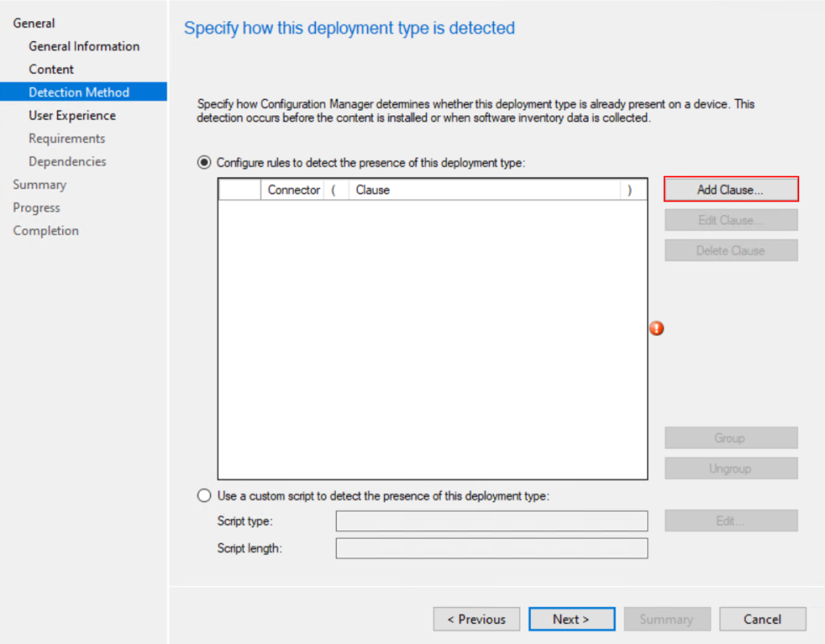
Task: Click the Dependencies step in sidebar
Action: 68,161
